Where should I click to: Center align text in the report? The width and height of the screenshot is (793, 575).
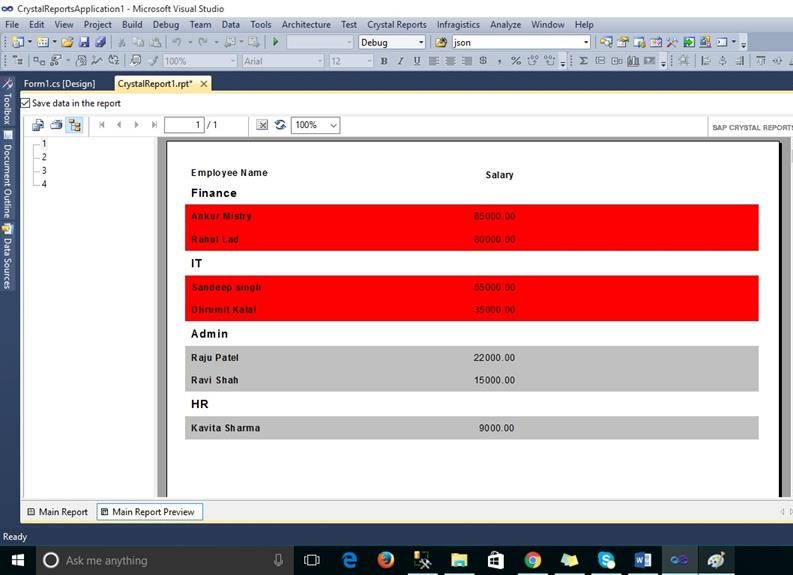click(450, 61)
